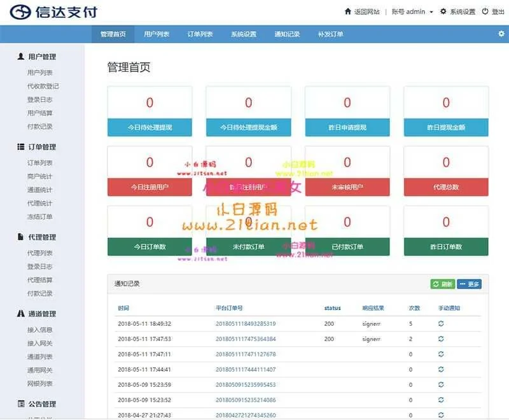
Task: Click the 信达支付 logo icon
Action: [20, 11]
